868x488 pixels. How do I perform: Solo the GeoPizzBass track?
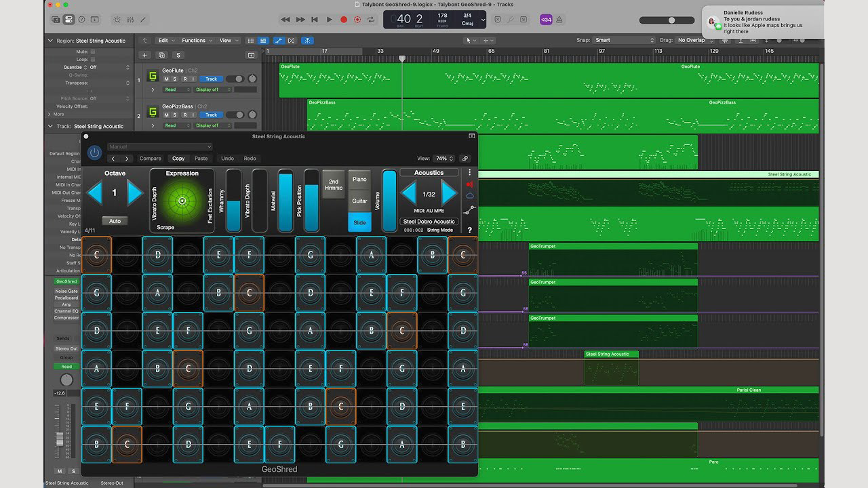176,115
